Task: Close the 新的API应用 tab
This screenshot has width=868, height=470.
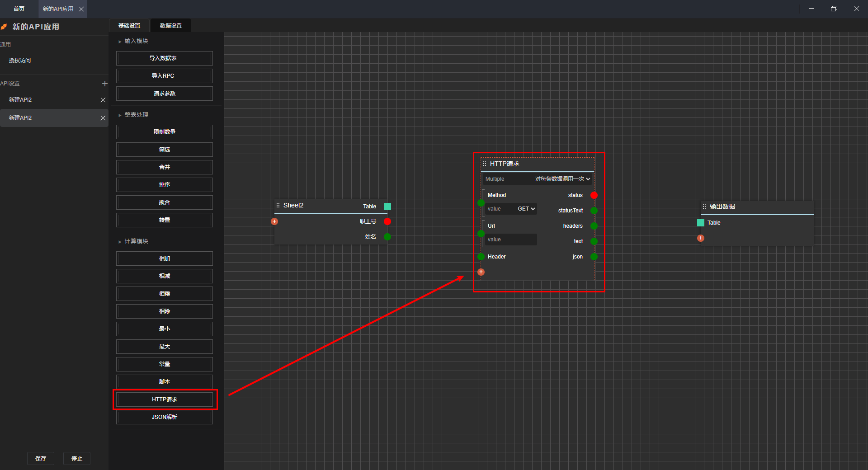Action: point(81,9)
